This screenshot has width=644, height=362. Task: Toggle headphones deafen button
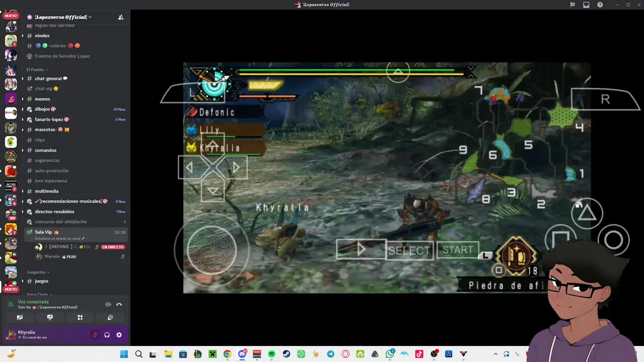(x=107, y=335)
